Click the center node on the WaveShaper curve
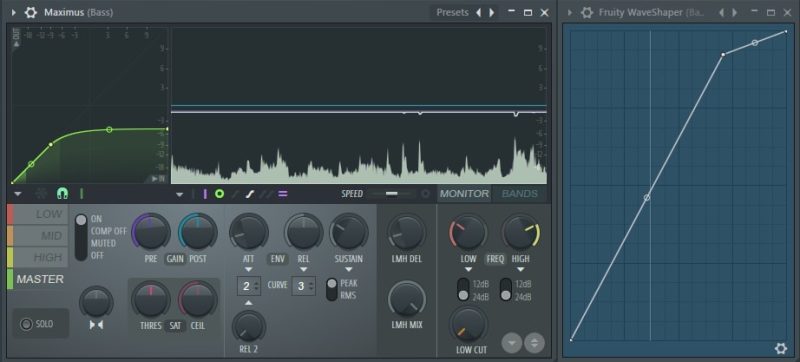 647,197
